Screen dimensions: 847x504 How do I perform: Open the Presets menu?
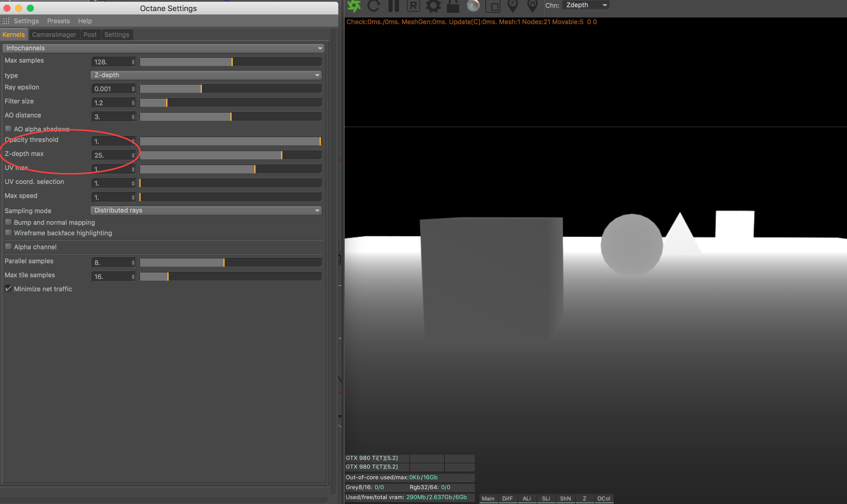(x=58, y=21)
